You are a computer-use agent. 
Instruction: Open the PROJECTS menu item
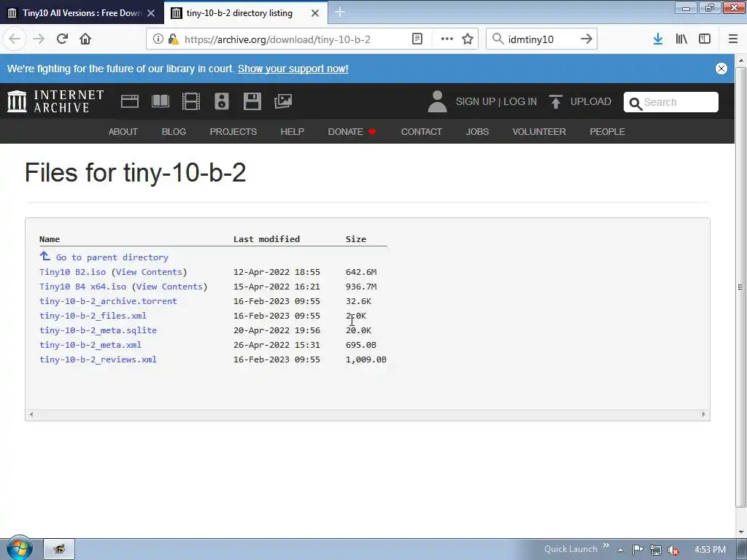(233, 132)
